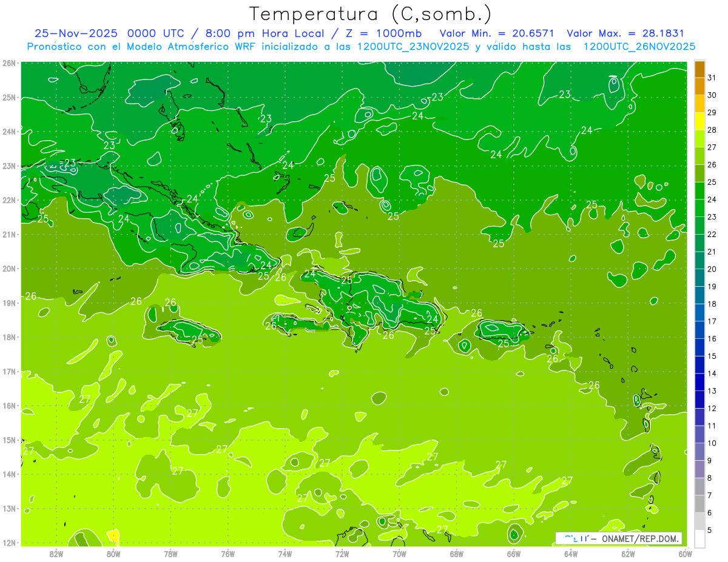
Task: Click the color scale value '5'
Action: pos(709,530)
